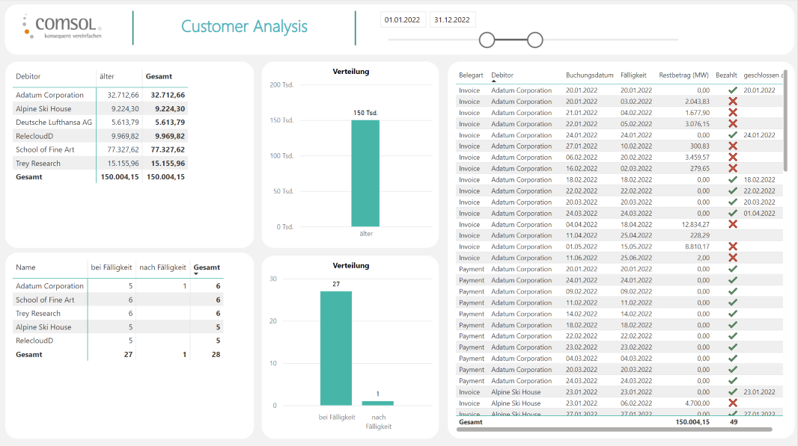Click red X for invoice with 300,83
This screenshot has width=798, height=446.
tap(733, 146)
